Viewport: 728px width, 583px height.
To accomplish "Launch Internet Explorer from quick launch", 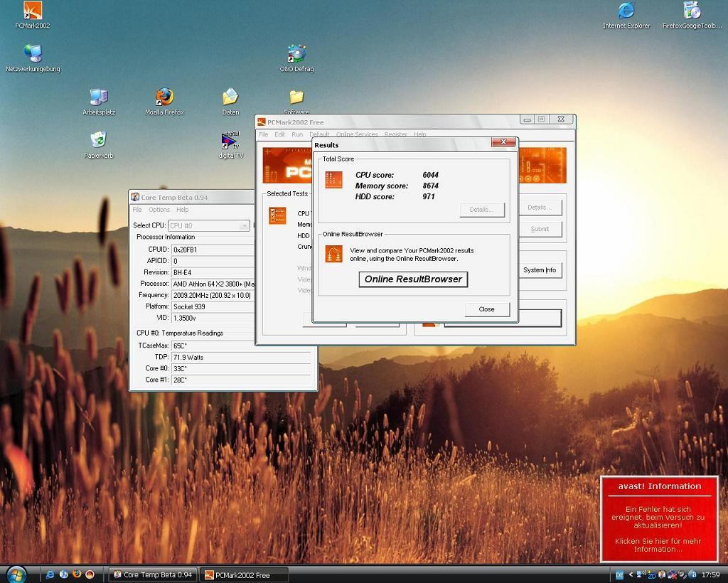I will click(x=50, y=574).
